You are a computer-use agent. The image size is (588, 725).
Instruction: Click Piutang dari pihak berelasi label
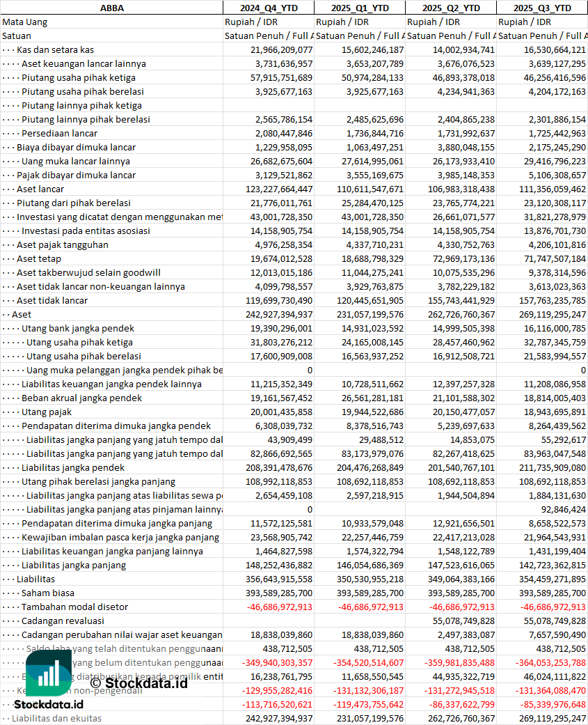tap(74, 203)
